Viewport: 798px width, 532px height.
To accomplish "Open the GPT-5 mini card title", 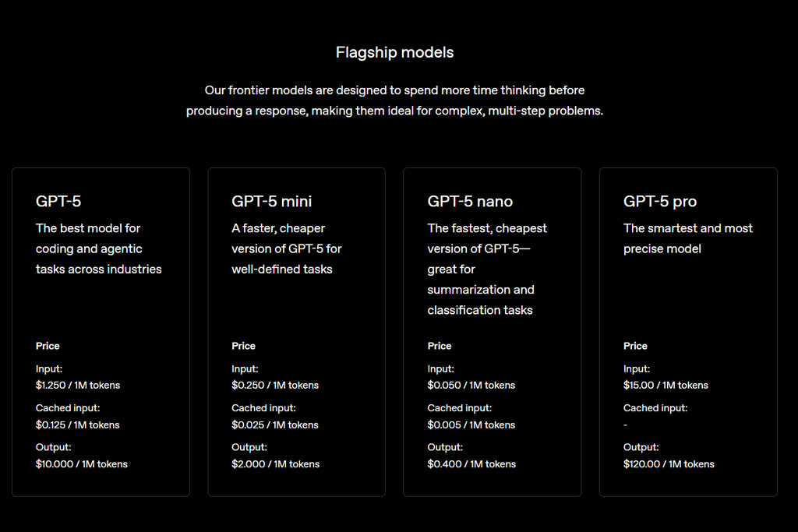I will pyautogui.click(x=271, y=201).
